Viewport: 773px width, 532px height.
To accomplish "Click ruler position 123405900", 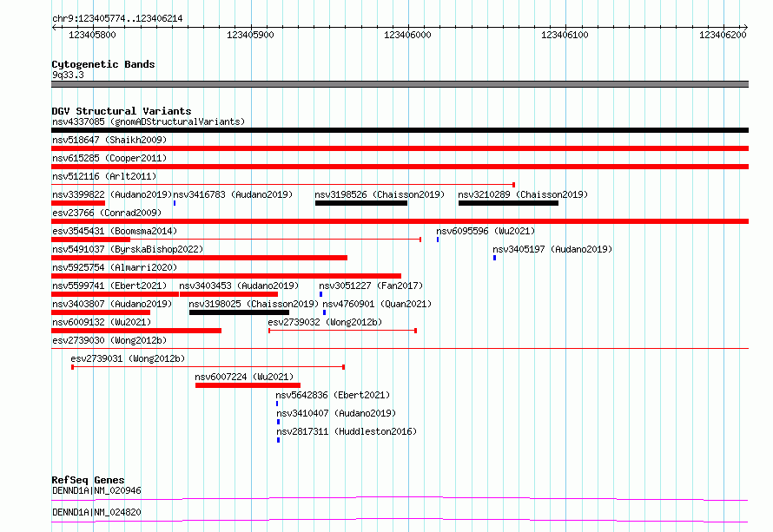I will pos(250,35).
